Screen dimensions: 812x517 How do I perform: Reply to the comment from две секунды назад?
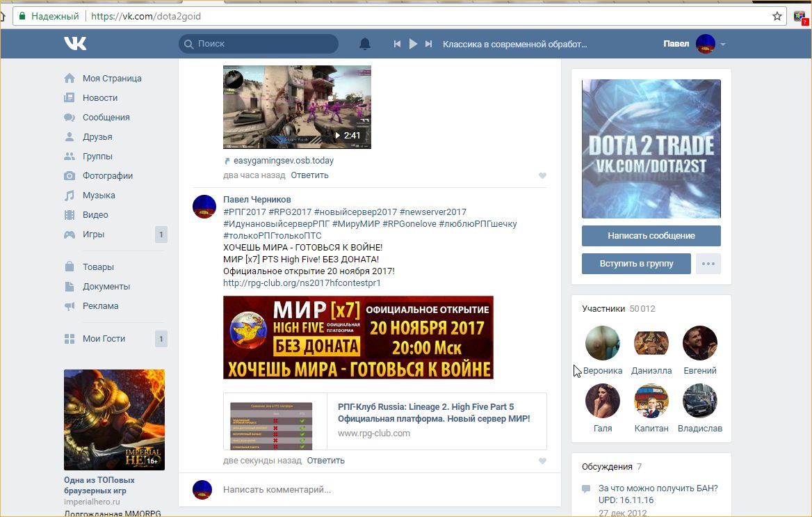[x=326, y=461]
